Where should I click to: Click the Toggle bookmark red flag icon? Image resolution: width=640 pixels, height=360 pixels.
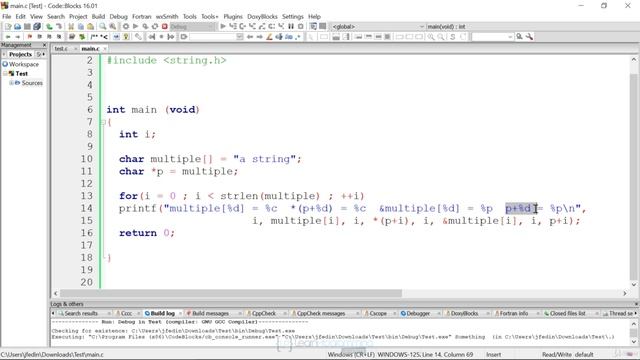pos(29,37)
